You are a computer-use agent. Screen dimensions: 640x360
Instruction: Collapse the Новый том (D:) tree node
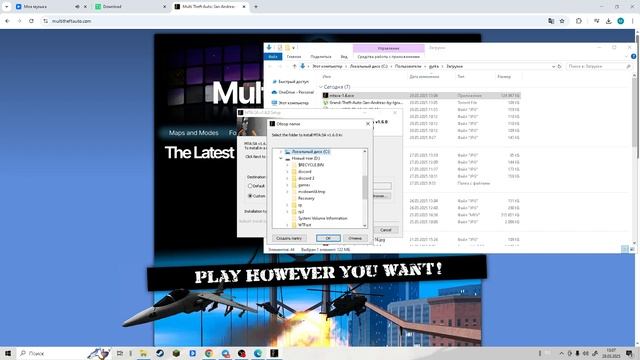click(x=281, y=158)
